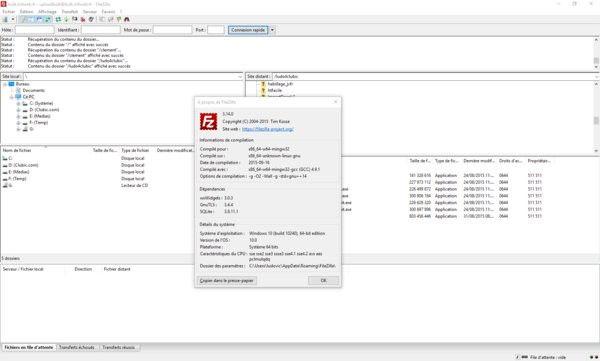Toggle synchronized browsing

(119, 19)
